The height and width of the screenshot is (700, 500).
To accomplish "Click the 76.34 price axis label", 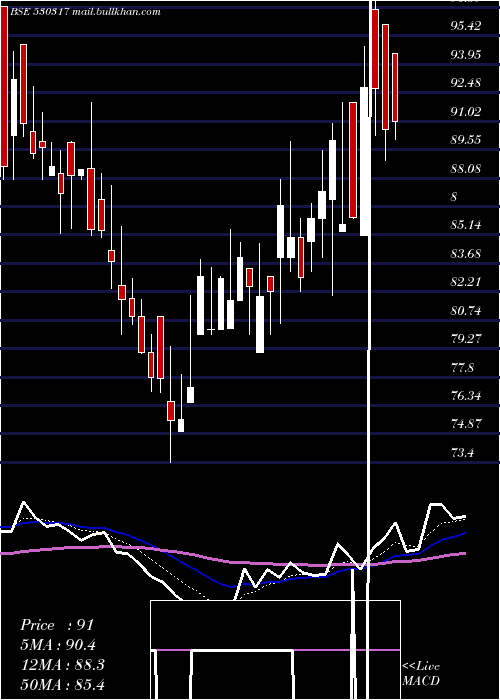I will [x=466, y=396].
